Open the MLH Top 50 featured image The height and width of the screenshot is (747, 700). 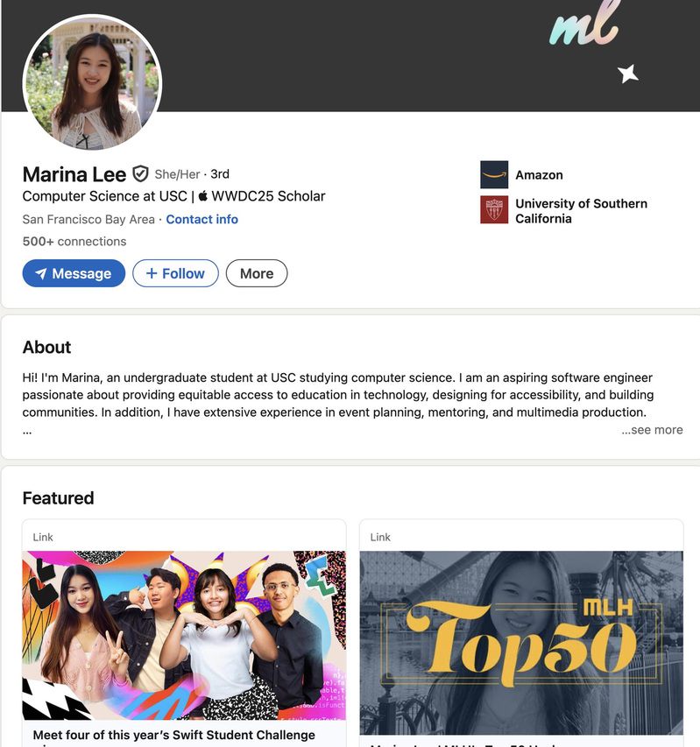coord(521,643)
